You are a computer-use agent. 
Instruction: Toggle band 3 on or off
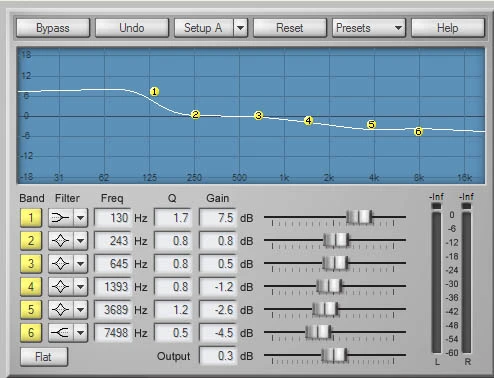click(x=31, y=264)
